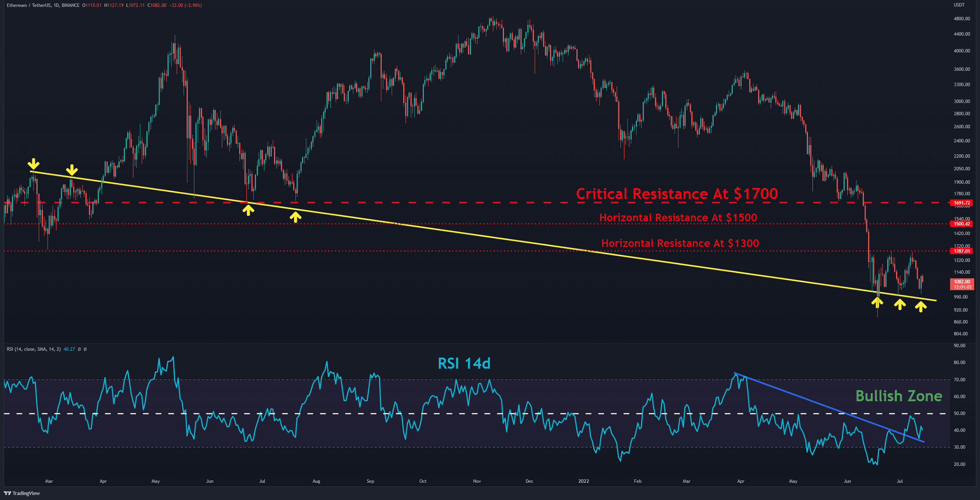Click the open price O1115.01 value
Screen dimensions: 980x500
[92, 5]
